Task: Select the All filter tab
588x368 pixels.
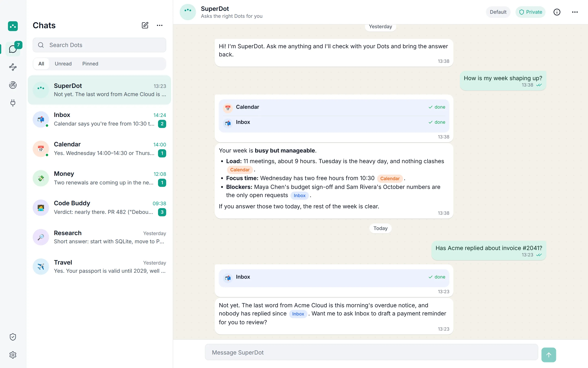Action: (41, 64)
